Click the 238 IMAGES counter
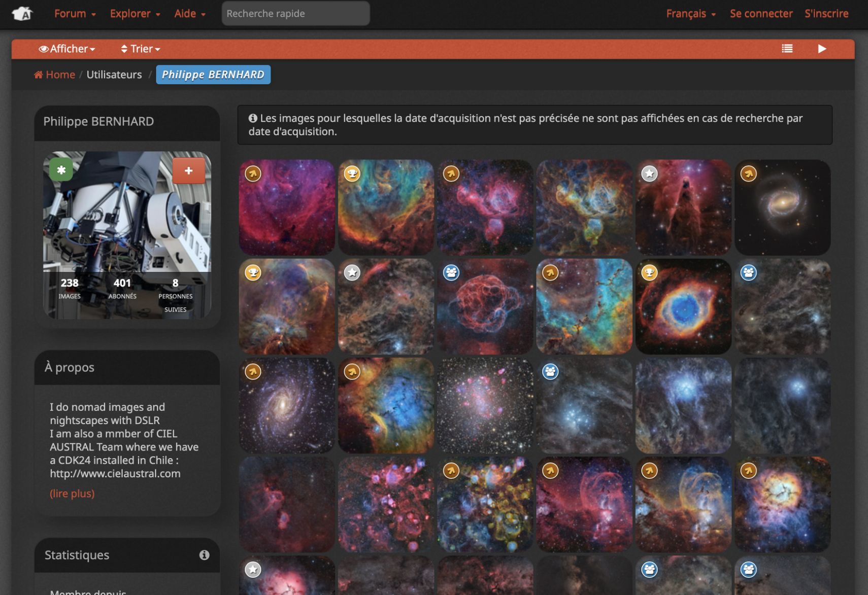The height and width of the screenshot is (595, 868). (x=70, y=288)
